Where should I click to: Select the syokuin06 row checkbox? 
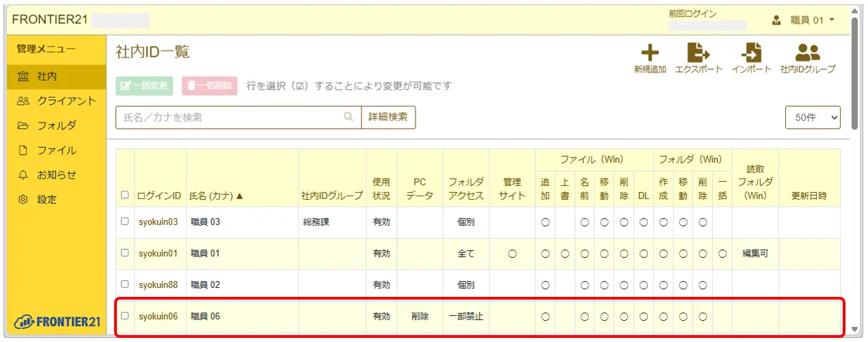coord(124,316)
